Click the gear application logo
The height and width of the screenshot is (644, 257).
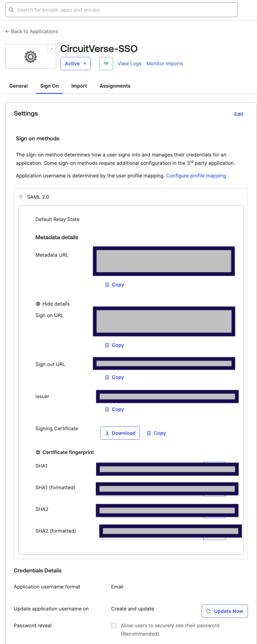(31, 57)
